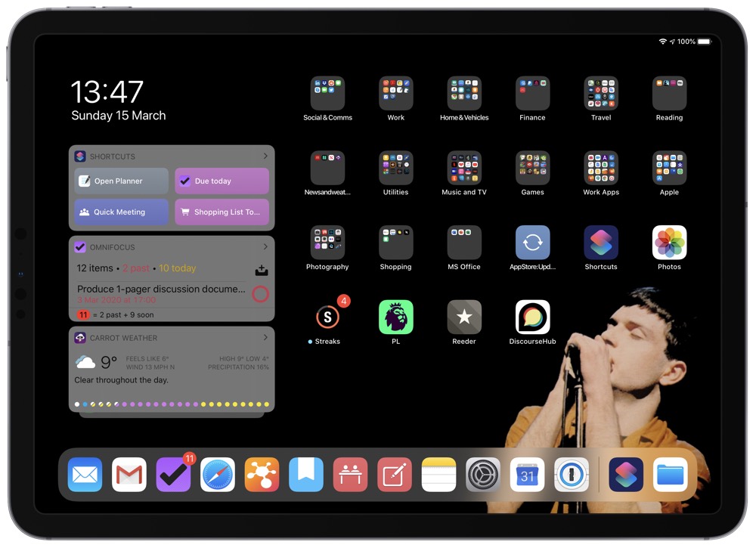Tap the "Produce 1-pager discussion docume..." task title

point(161,289)
